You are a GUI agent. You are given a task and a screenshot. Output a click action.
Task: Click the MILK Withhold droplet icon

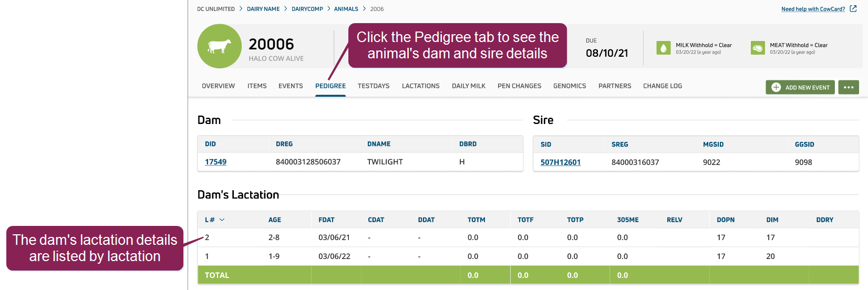pyautogui.click(x=664, y=48)
